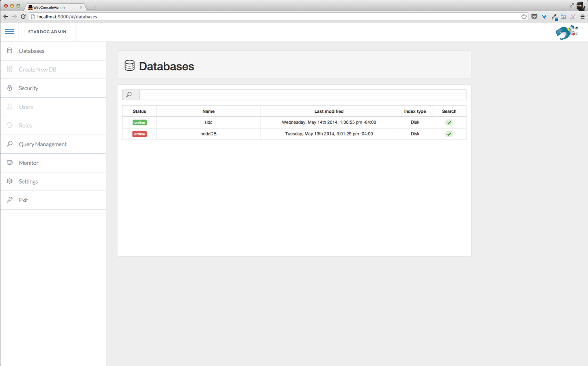The width and height of the screenshot is (588, 366).
Task: Click the Index type column header
Action: pyautogui.click(x=415, y=111)
